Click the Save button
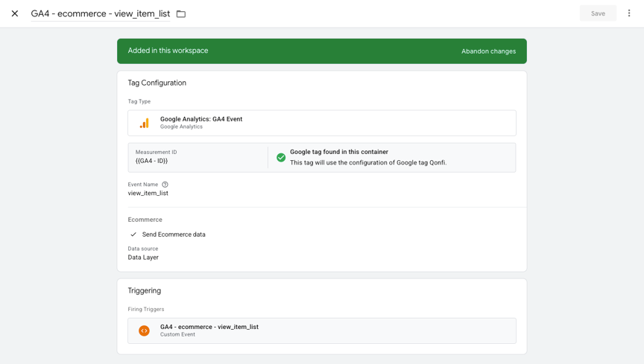The width and height of the screenshot is (644, 364). coord(598,13)
